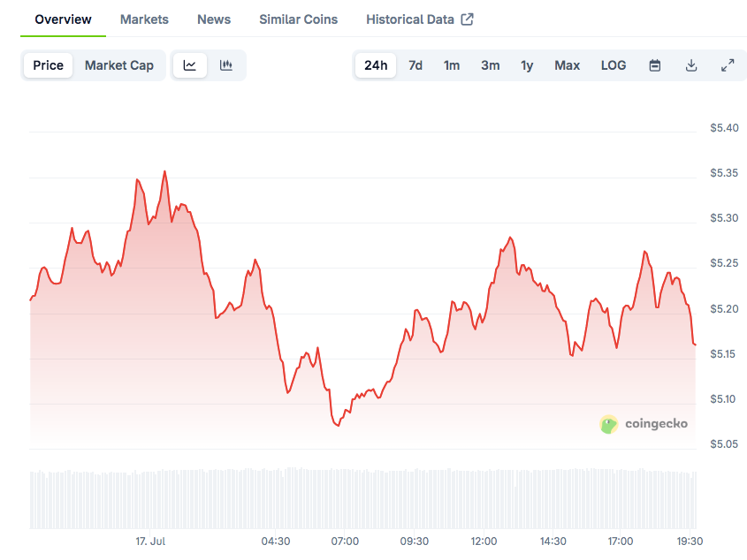
Task: Switch to line chart view icon
Action: [x=189, y=65]
